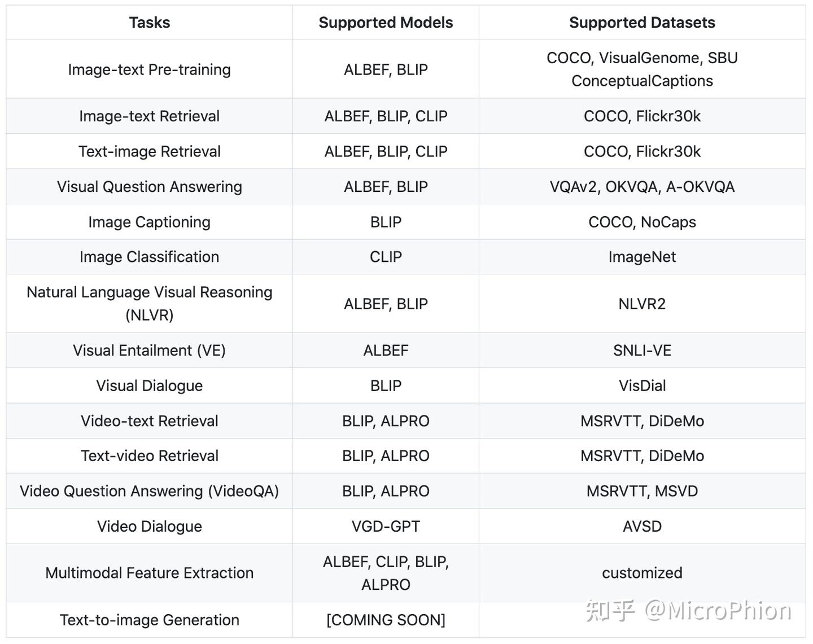Select the Image-text Retrieval task cell

click(x=149, y=116)
